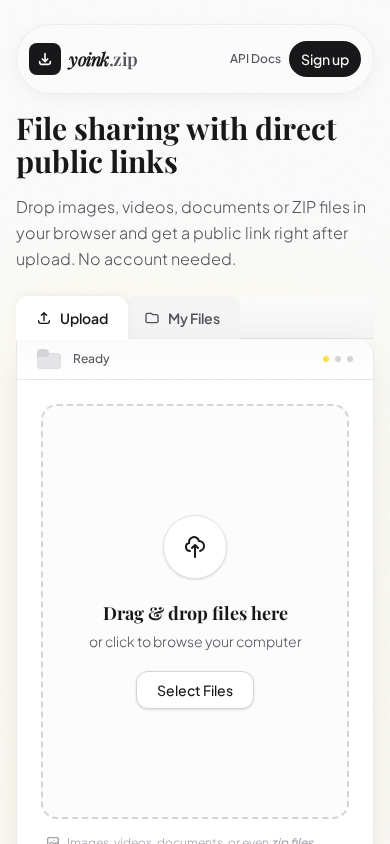Click the cloud upload icon circle
Image resolution: width=390 pixels, height=844 pixels.
(x=195, y=547)
